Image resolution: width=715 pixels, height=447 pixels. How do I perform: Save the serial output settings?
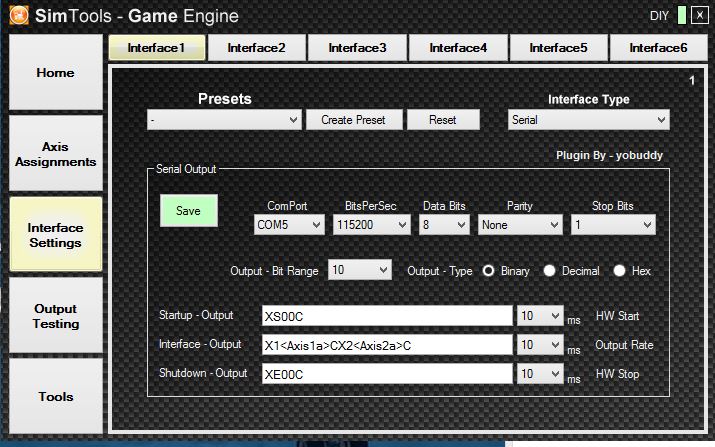pos(188,211)
